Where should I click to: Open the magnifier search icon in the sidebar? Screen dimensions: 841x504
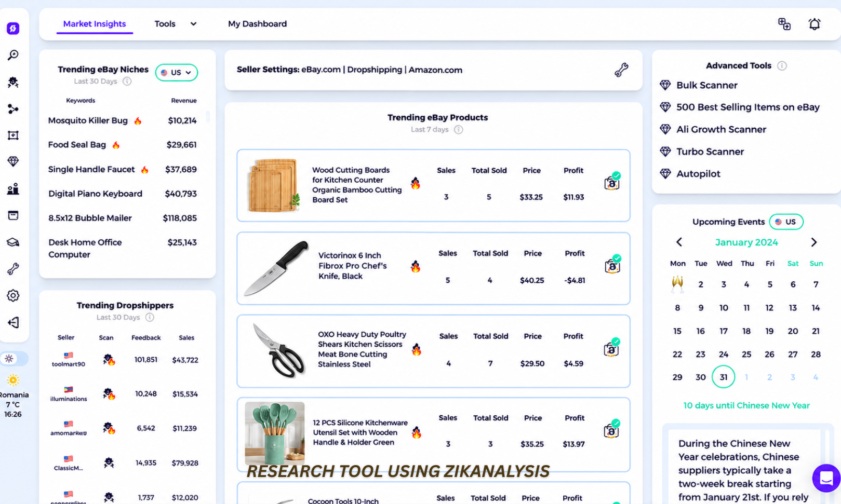[x=13, y=55]
